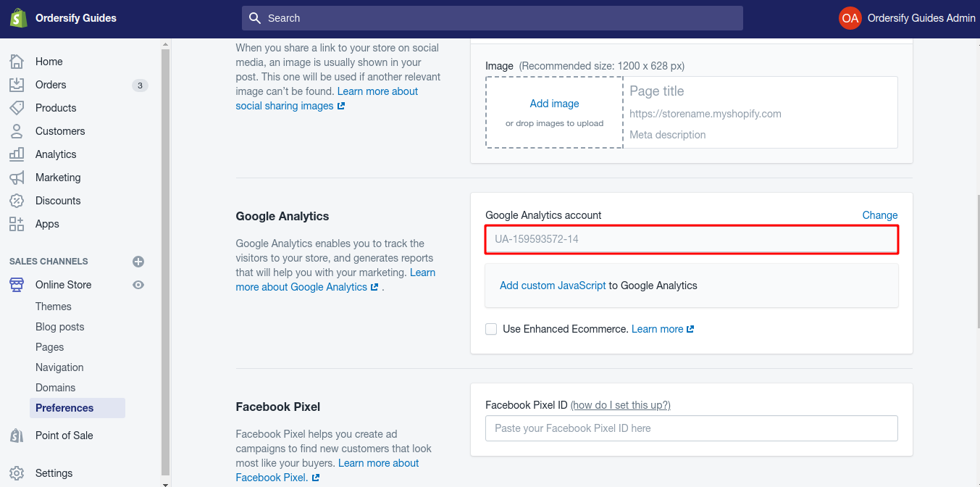980x487 pixels.
Task: Click Change for Google Analytics account
Action: point(880,215)
